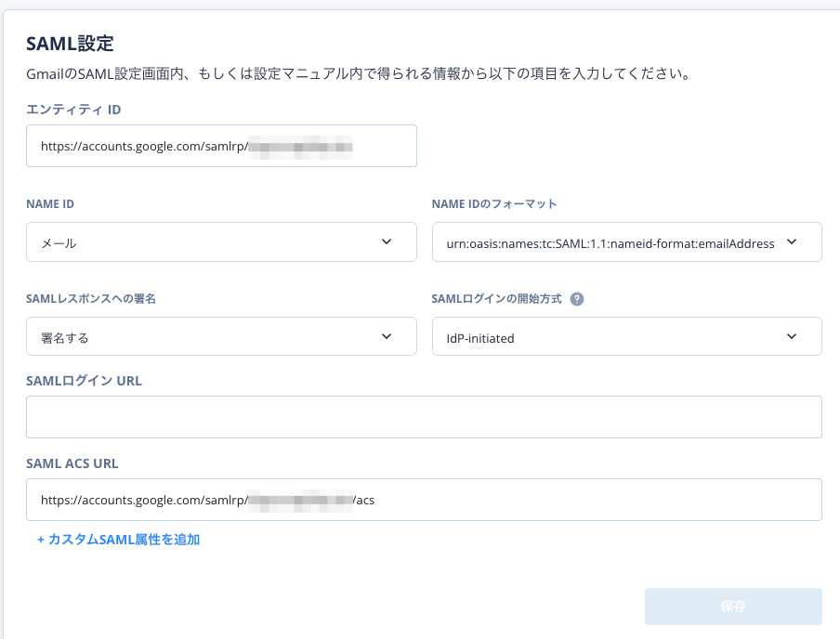The width and height of the screenshot is (840, 639).
Task: Click the chevron arrow in NAME ID dropdown
Action: (x=387, y=241)
